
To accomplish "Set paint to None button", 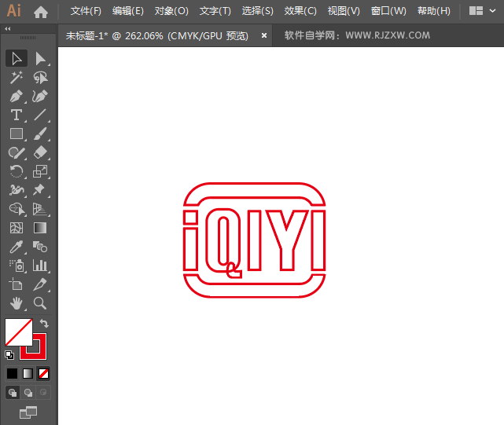I will pos(43,374).
